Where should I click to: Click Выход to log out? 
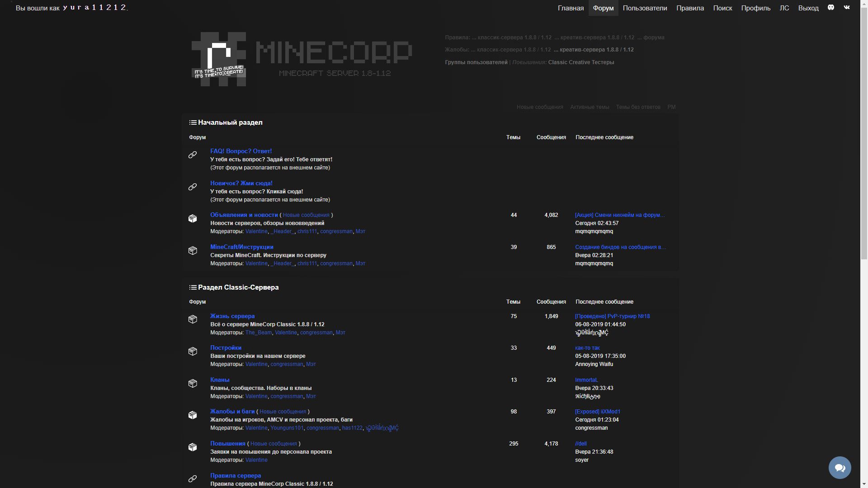[808, 8]
